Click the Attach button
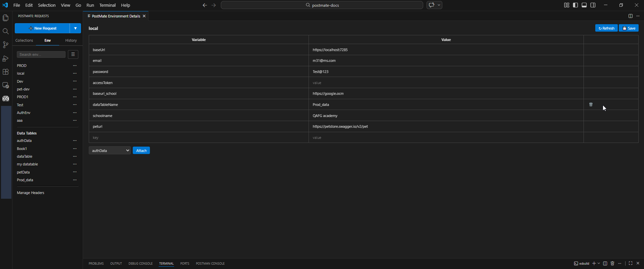 click(x=141, y=151)
